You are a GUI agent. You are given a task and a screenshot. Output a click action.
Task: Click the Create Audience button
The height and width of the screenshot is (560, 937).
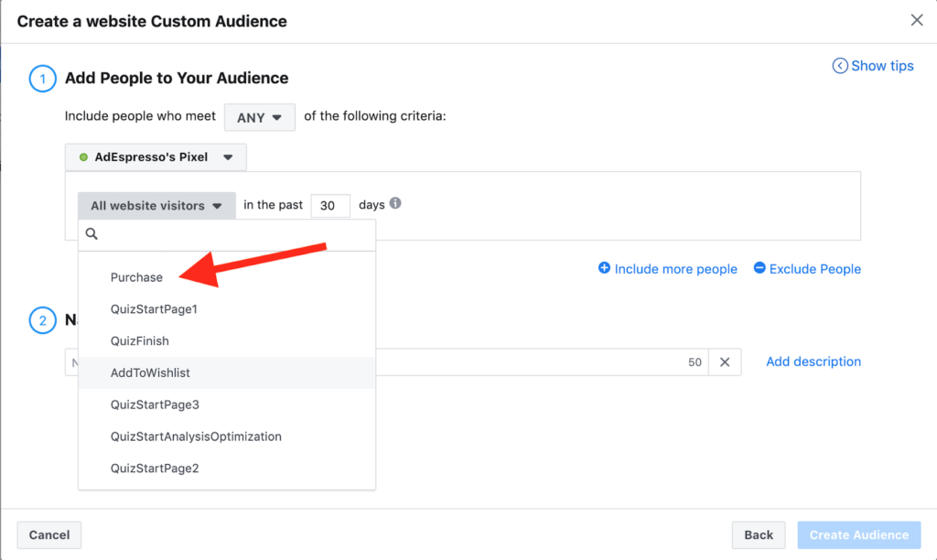click(857, 535)
